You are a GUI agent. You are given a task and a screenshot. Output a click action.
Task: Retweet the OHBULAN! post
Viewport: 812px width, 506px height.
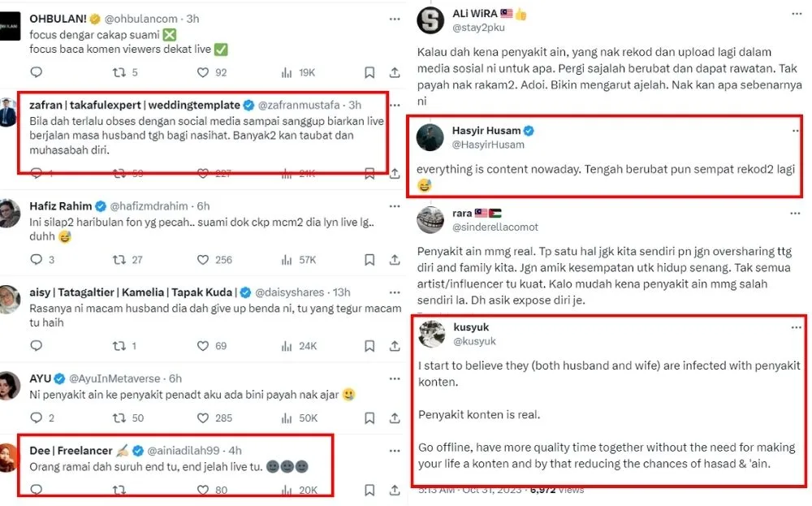(119, 72)
